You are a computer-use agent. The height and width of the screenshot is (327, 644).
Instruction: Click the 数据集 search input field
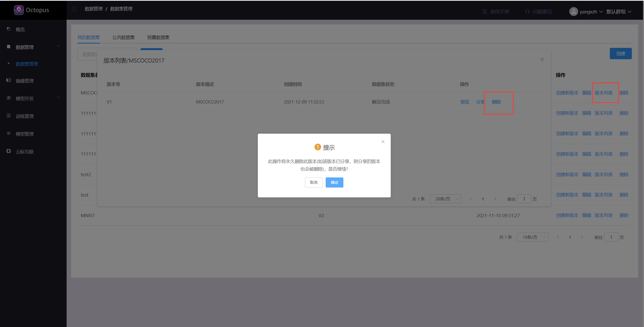pyautogui.click(x=107, y=54)
